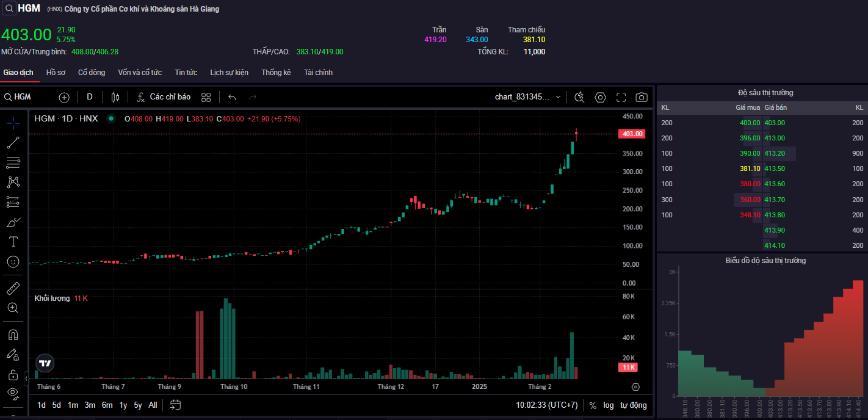Viewport: 868px width, 420px height.
Task: Click the Các chỉ báo indicators button
Action: [x=163, y=97]
